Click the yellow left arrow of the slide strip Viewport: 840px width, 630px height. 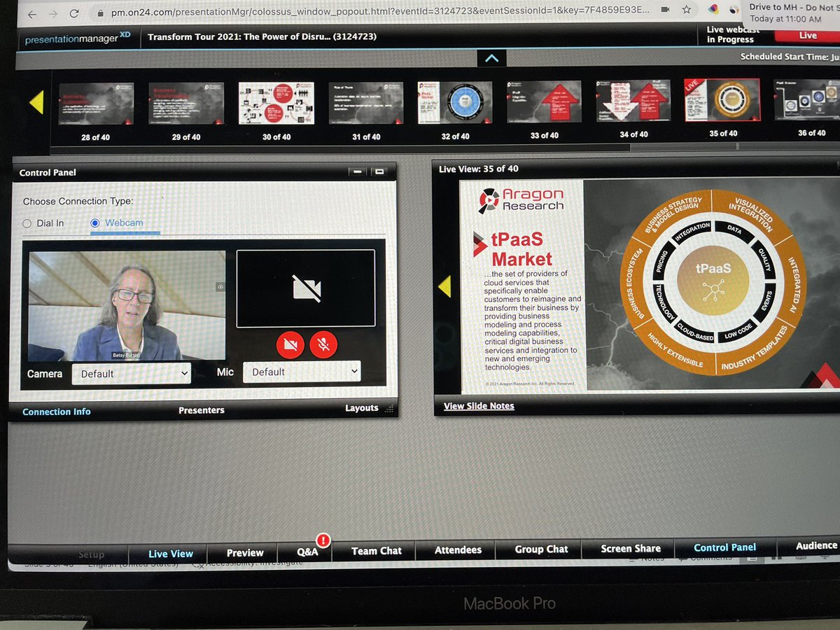pyautogui.click(x=36, y=103)
